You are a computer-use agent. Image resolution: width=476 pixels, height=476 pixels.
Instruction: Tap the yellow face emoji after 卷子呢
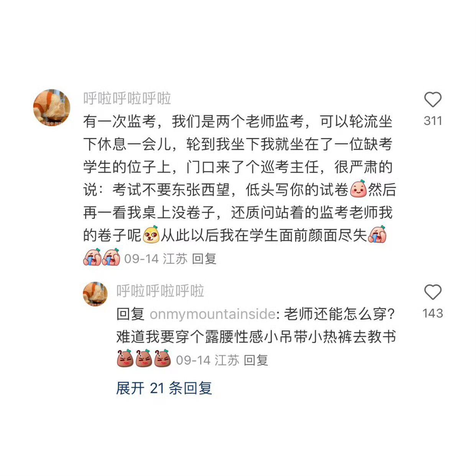click(x=151, y=235)
